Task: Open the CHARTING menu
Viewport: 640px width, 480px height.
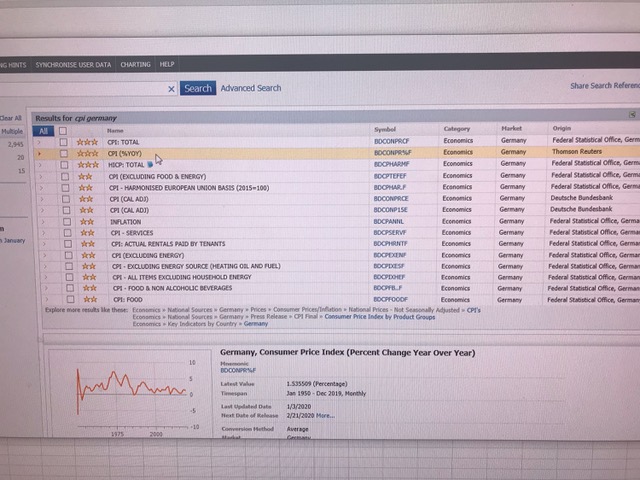Action: tap(135, 64)
